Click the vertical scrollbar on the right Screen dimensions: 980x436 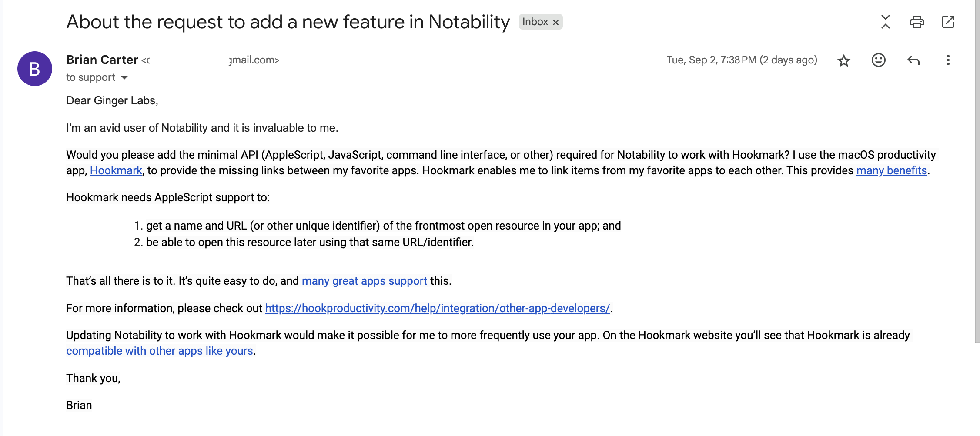point(977,174)
